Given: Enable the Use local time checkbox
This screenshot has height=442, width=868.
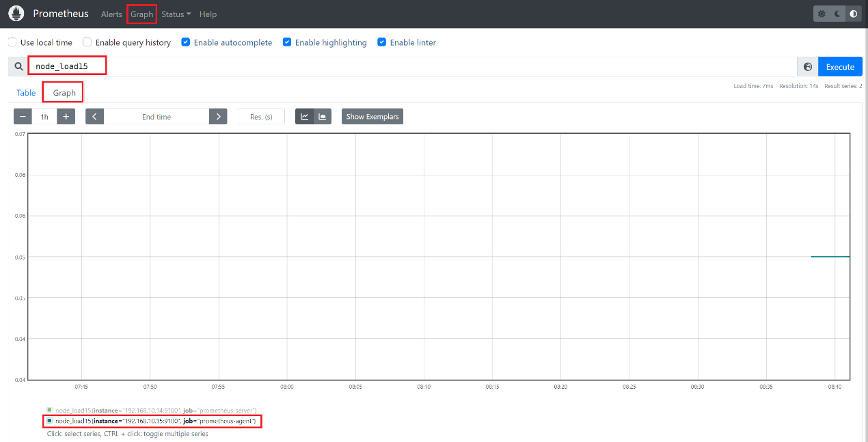Looking at the screenshot, I should [12, 42].
